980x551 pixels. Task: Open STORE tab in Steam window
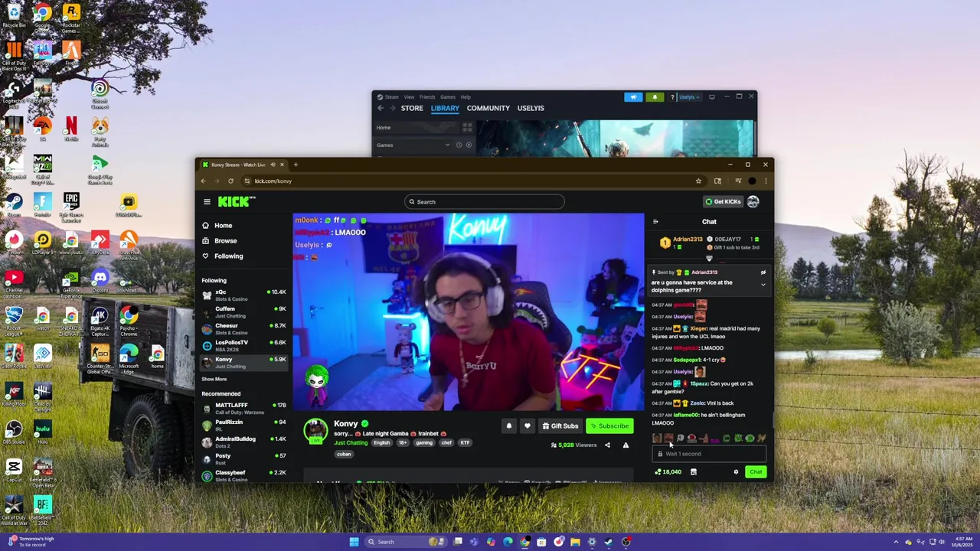point(412,109)
